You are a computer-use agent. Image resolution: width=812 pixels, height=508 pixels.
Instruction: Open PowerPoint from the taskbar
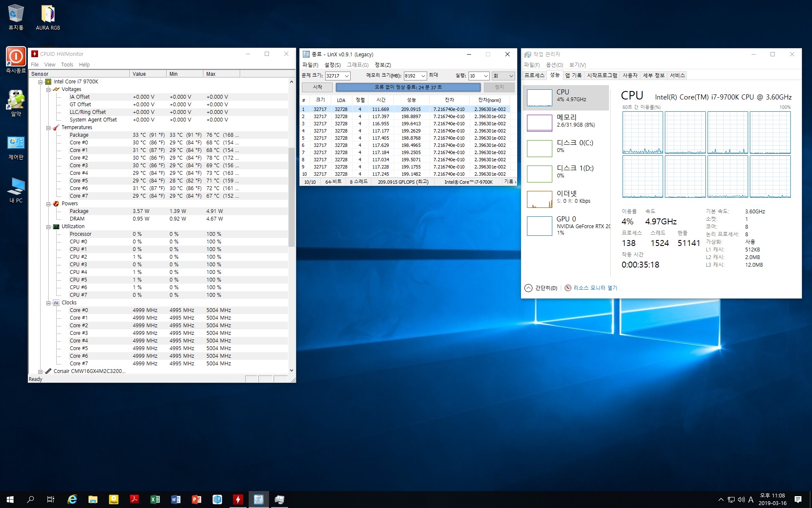[x=196, y=500]
